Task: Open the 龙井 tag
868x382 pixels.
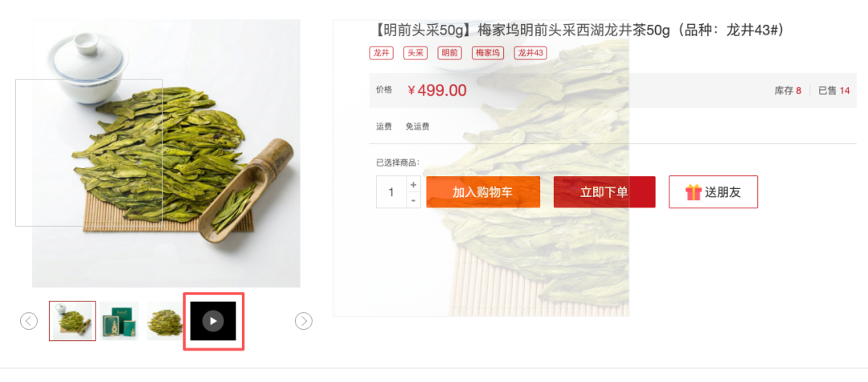Action: tap(382, 53)
